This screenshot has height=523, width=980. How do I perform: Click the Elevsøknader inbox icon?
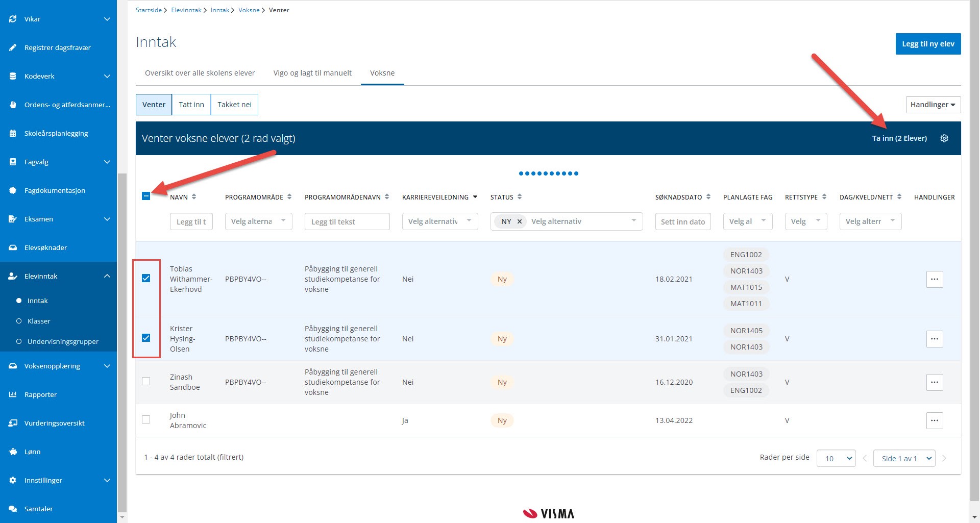point(13,247)
